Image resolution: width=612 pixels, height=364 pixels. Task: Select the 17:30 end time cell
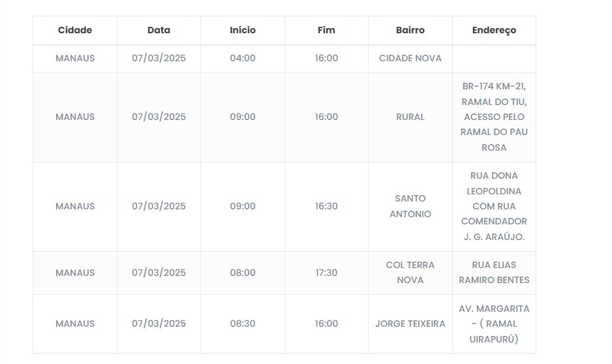[x=326, y=273]
